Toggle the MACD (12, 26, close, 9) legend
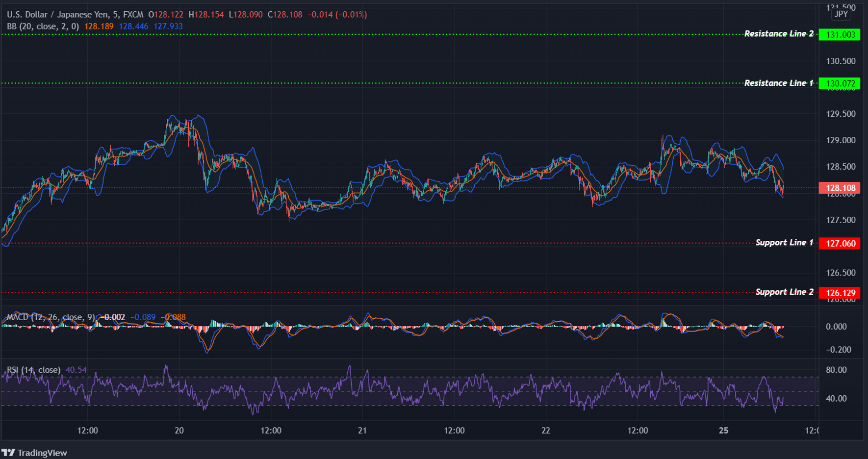Image resolution: width=868 pixels, height=459 pixels. (x=51, y=317)
